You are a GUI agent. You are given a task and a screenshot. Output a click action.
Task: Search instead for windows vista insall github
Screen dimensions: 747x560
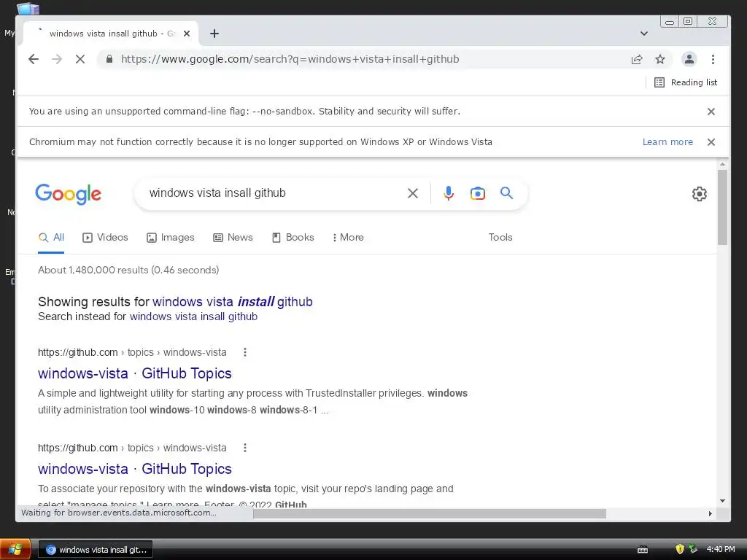click(193, 316)
